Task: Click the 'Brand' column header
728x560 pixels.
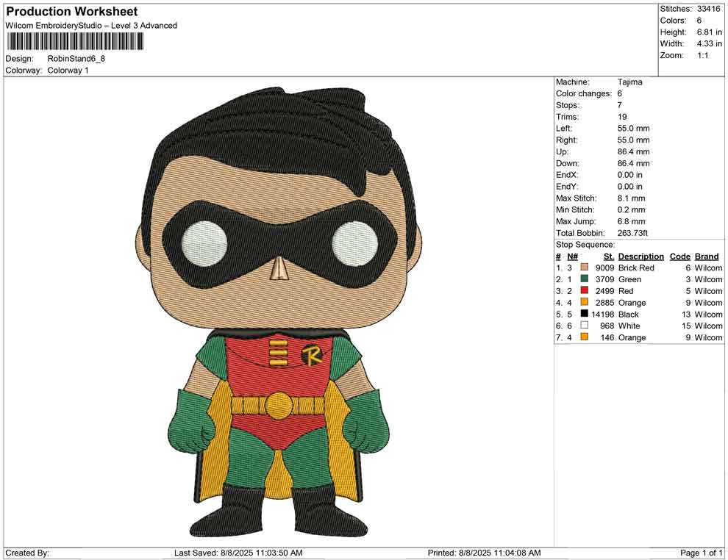Action: (x=707, y=256)
